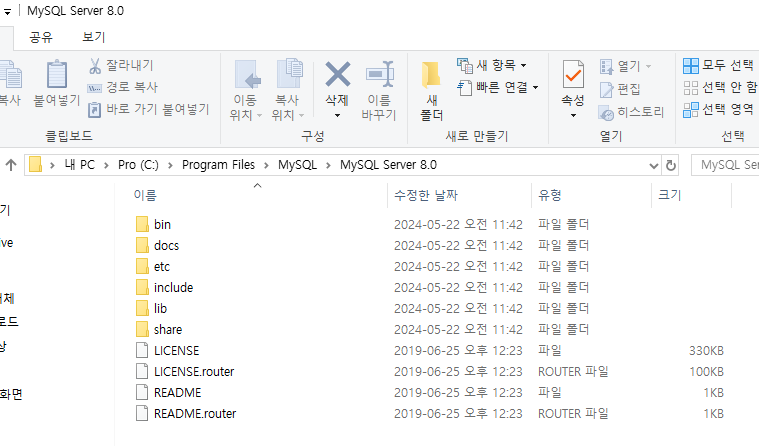Open Copy to (복사 위치) menu
Screen dimensions: 759x446
pyautogui.click(x=288, y=90)
